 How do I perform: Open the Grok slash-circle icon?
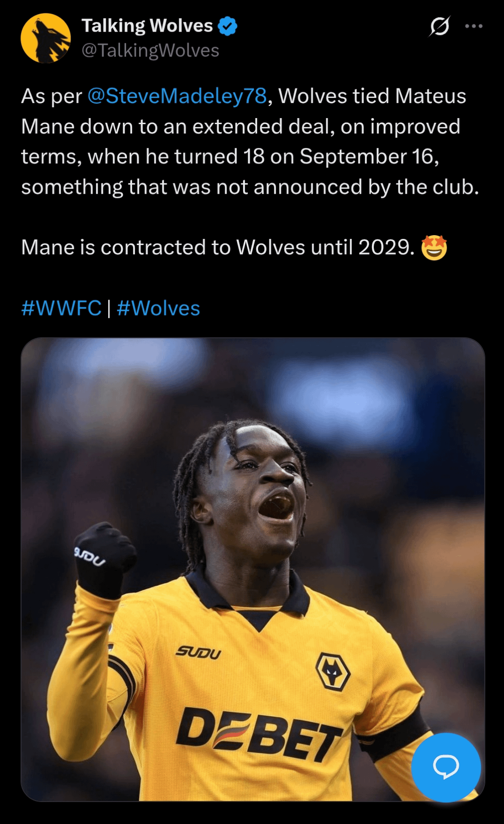pos(440,26)
